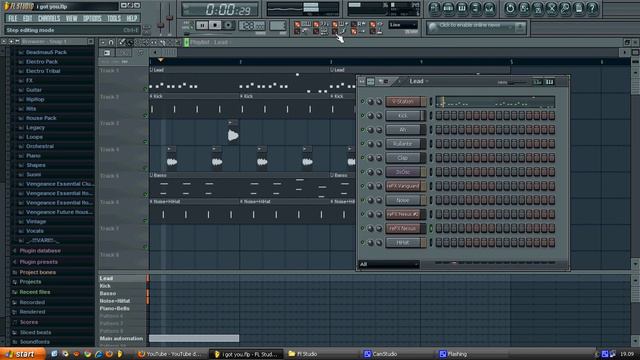Select the Main automation clip block
Viewport: 640px width, 360px height.
pyautogui.click(x=194, y=338)
